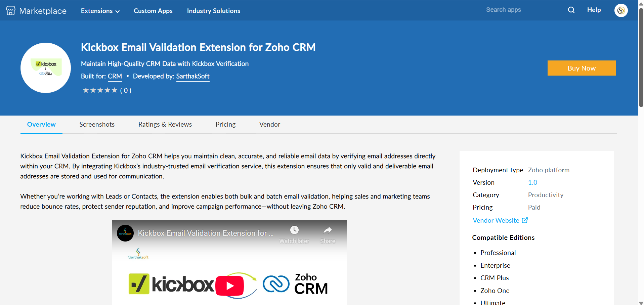The width and height of the screenshot is (644, 305).
Task: Expand the Extensions dropdown menu
Action: [100, 11]
